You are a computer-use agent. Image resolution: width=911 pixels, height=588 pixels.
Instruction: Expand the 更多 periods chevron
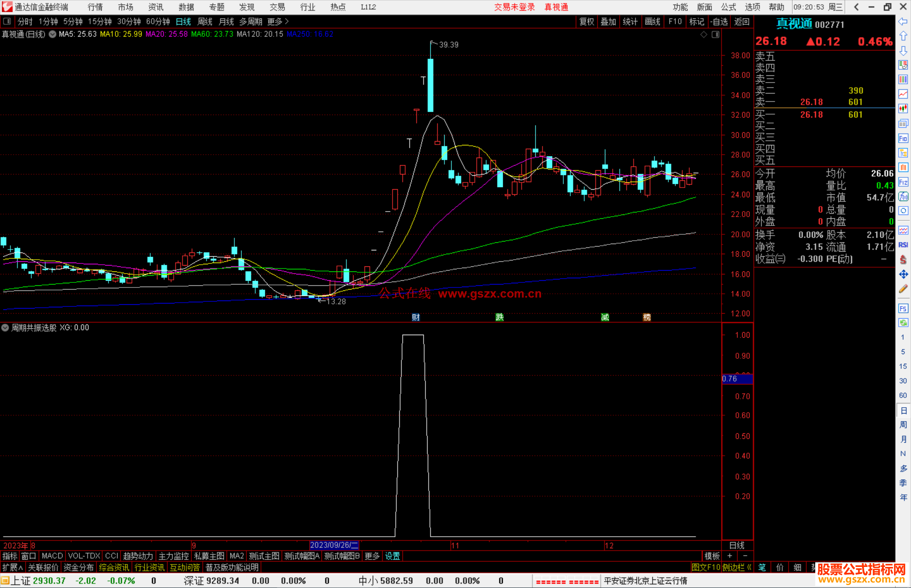[x=286, y=21]
